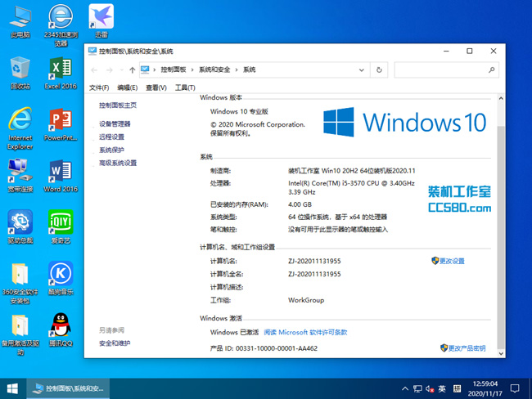Refresh the system page
Viewport: 532px width, 399px height.
[x=379, y=69]
